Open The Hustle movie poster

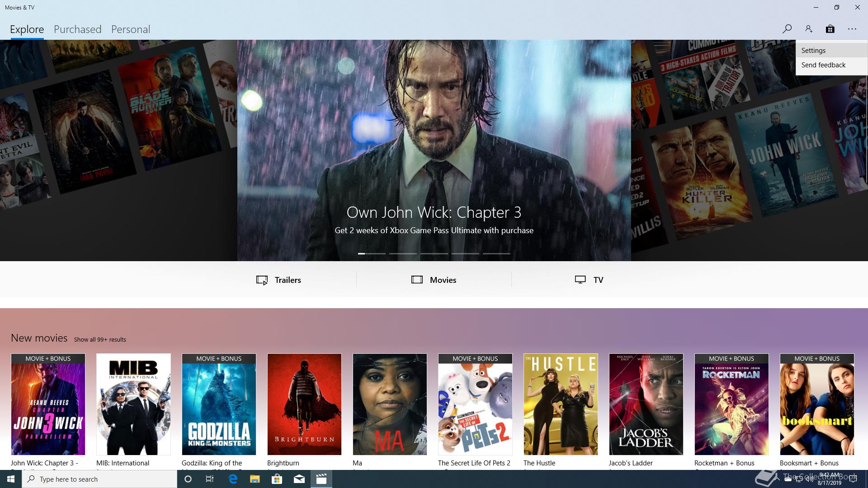561,404
